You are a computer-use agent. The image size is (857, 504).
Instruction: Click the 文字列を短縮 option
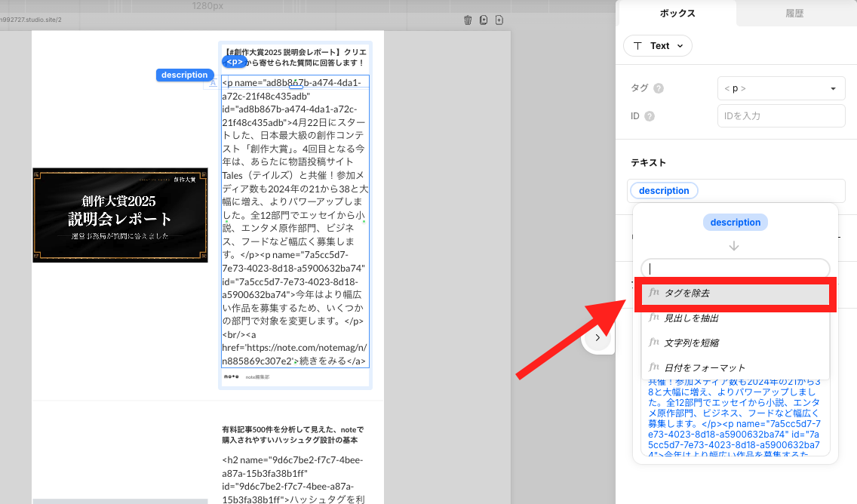click(735, 342)
